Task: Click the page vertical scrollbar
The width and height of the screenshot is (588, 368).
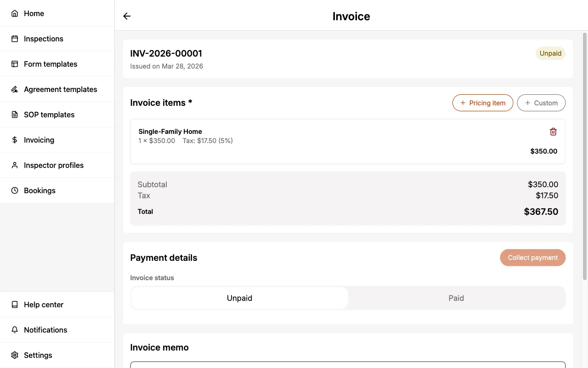Action: tap(585, 156)
